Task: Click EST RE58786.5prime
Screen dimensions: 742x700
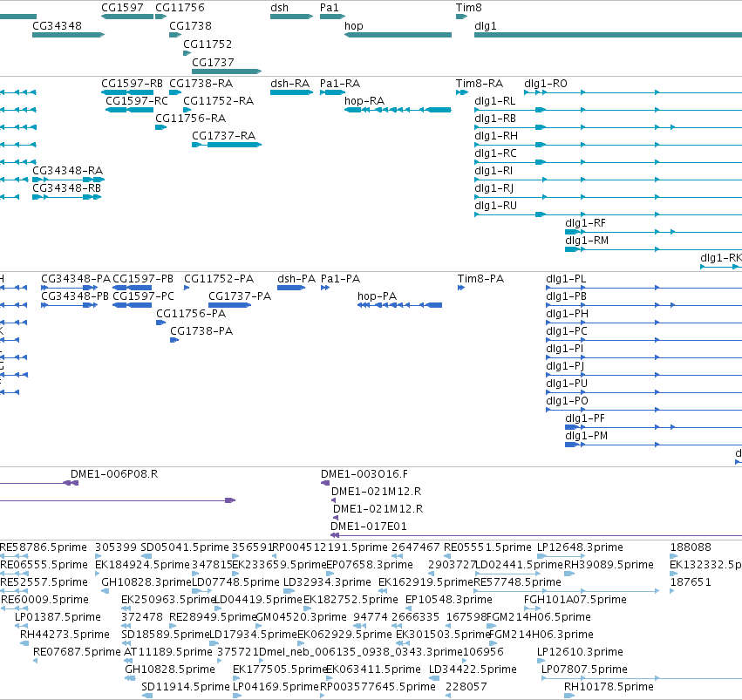Action: coord(43,547)
